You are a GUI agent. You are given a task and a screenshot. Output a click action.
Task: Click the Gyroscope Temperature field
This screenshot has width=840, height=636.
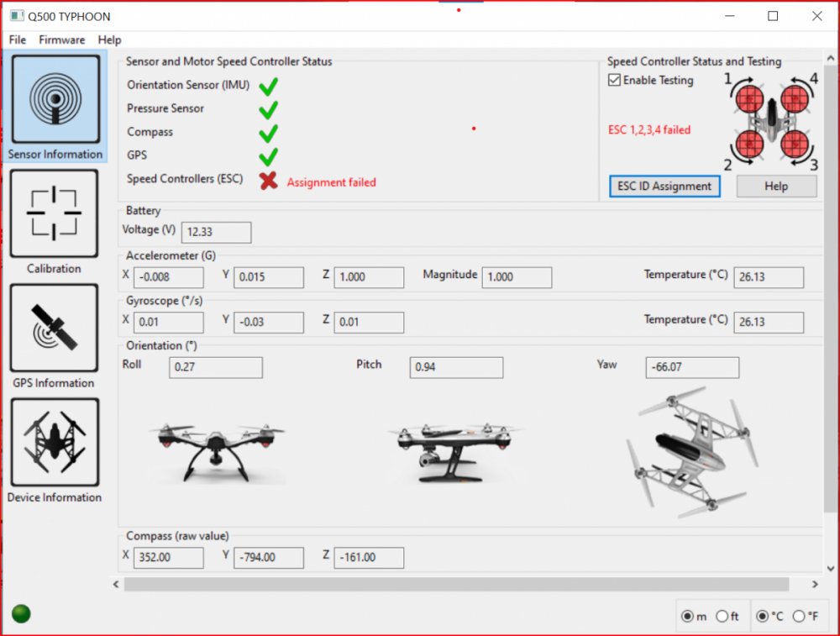pos(769,322)
